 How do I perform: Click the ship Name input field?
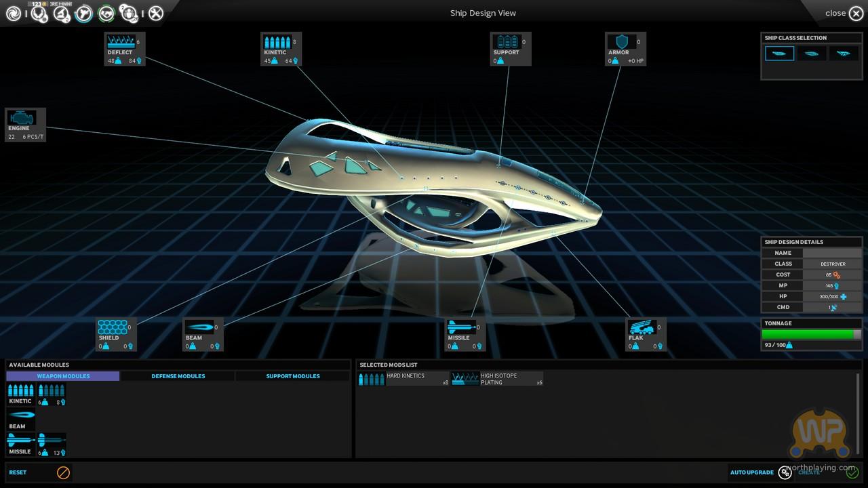832,253
